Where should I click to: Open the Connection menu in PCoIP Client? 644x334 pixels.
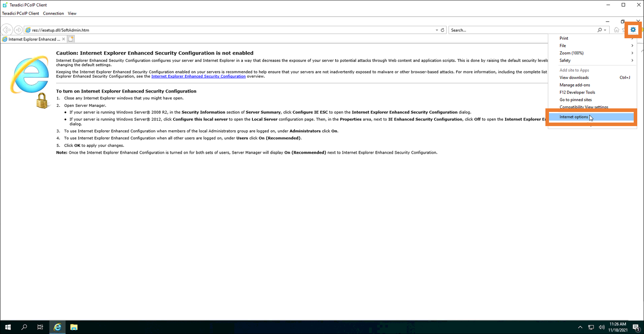[x=53, y=13]
